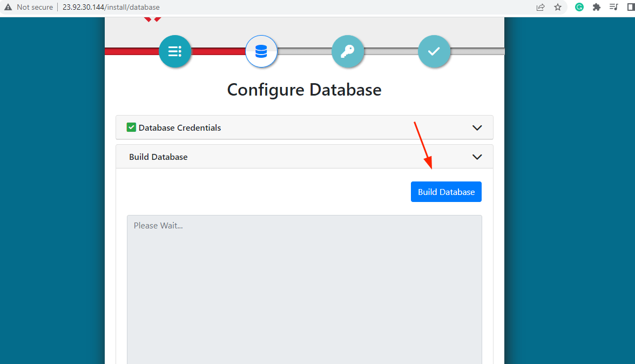
Task: Click the Not secure warning icon
Action: (x=8, y=7)
